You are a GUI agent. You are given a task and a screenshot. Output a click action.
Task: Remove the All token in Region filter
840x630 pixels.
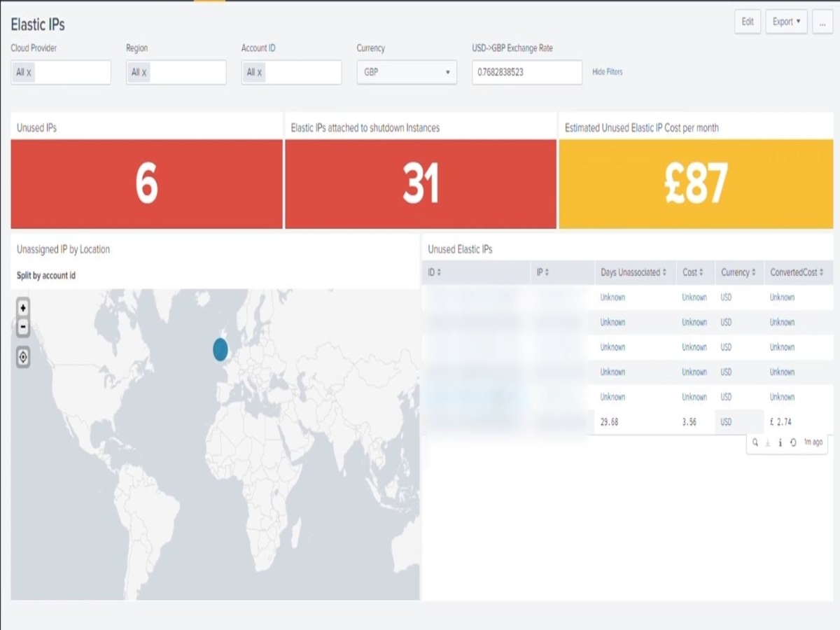[144, 72]
